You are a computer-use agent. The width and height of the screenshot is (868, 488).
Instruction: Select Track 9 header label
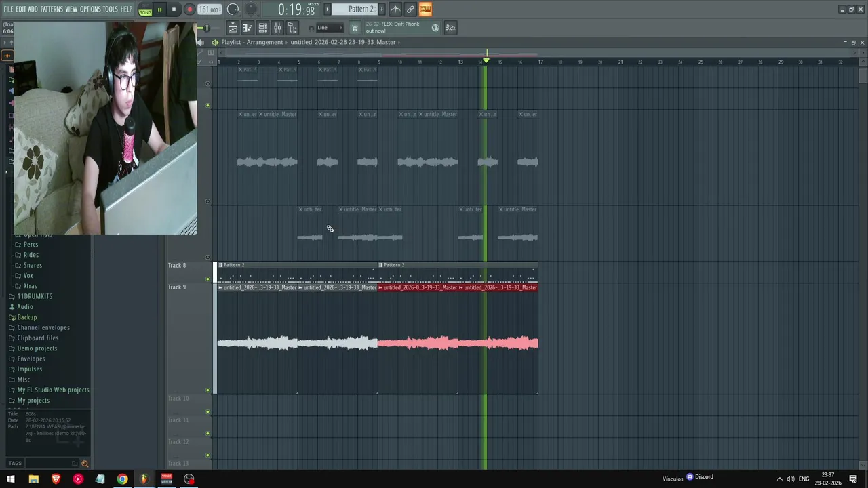click(177, 287)
